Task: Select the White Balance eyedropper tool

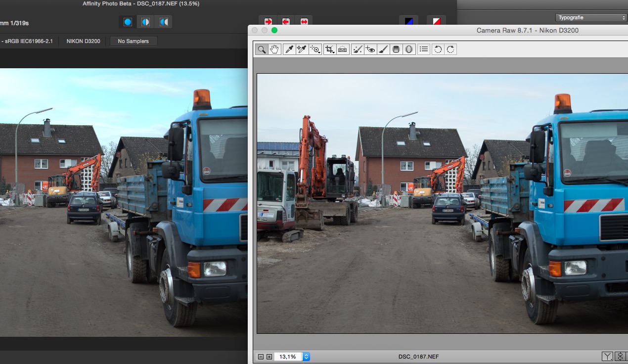Action: pyautogui.click(x=289, y=49)
